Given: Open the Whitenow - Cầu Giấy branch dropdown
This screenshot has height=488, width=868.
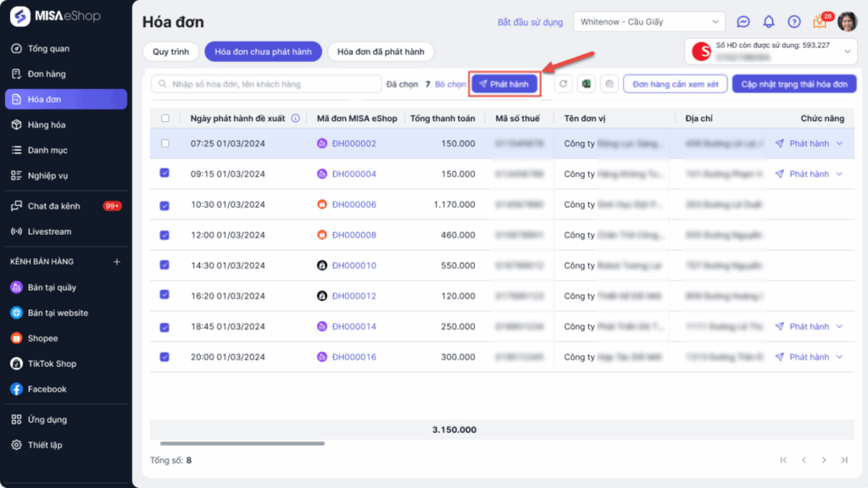Looking at the screenshot, I should pos(649,22).
